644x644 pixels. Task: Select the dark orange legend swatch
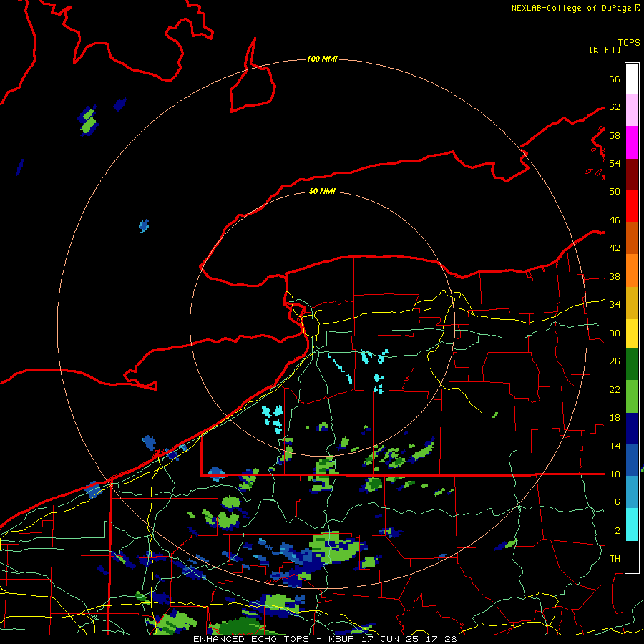[632, 238]
